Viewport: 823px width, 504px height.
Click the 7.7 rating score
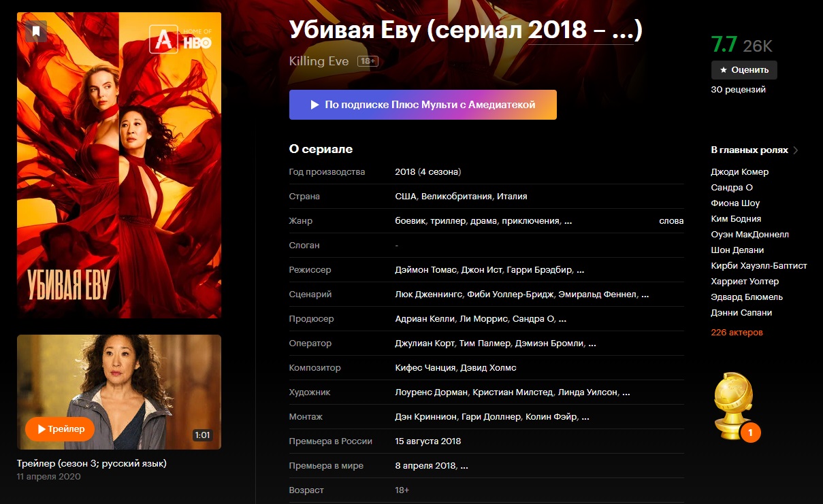724,45
